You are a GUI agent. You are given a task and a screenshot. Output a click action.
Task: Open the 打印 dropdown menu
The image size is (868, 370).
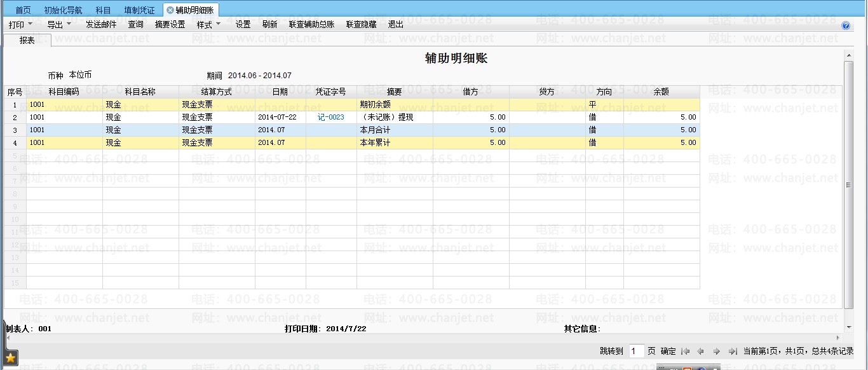tap(20, 25)
